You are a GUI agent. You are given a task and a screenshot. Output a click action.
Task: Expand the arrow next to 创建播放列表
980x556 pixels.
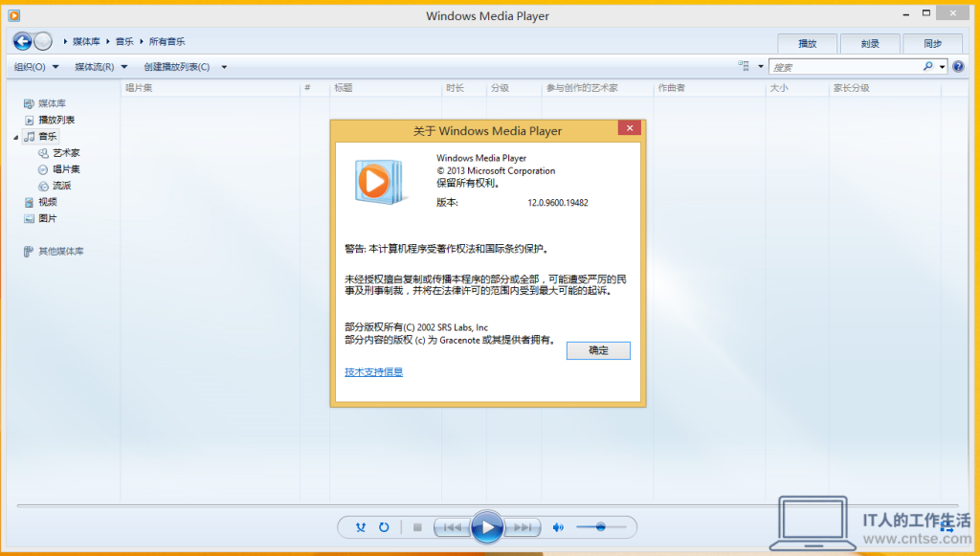point(224,67)
